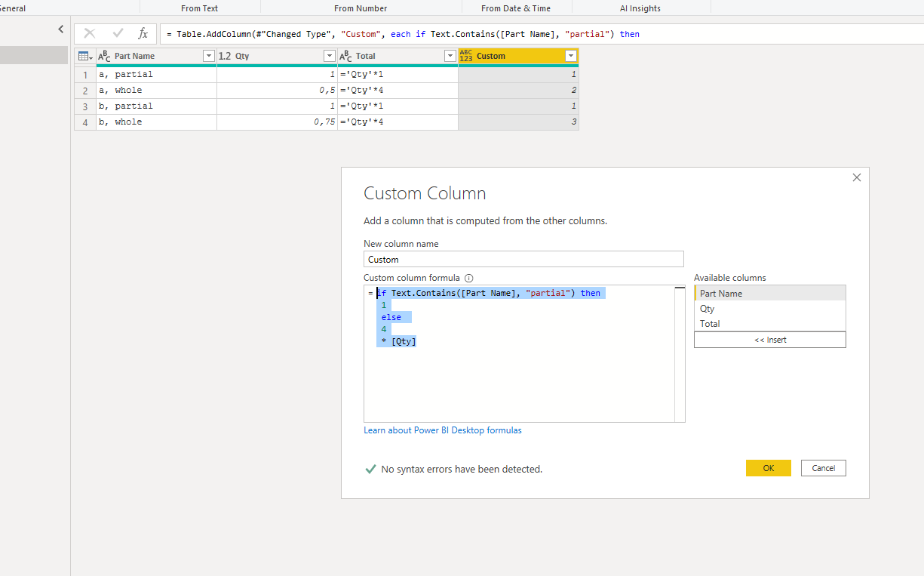This screenshot has width=924, height=576.
Task: Select Qty cell 0,75
Action: [277, 122]
